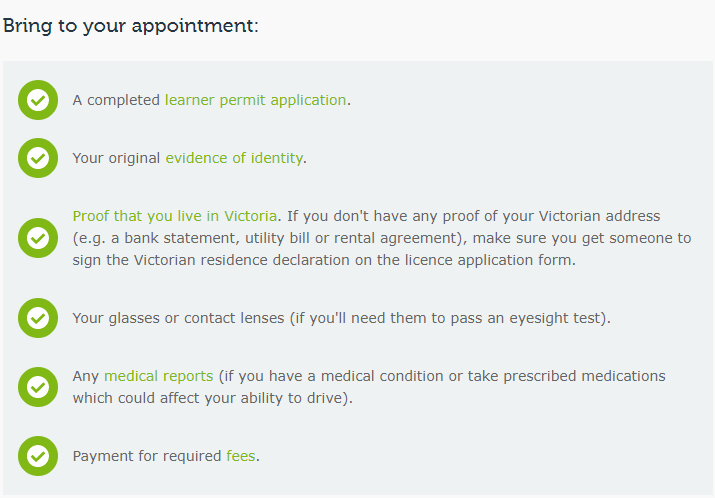Click the words 'Your original'
The image size is (715, 498).
point(116,158)
